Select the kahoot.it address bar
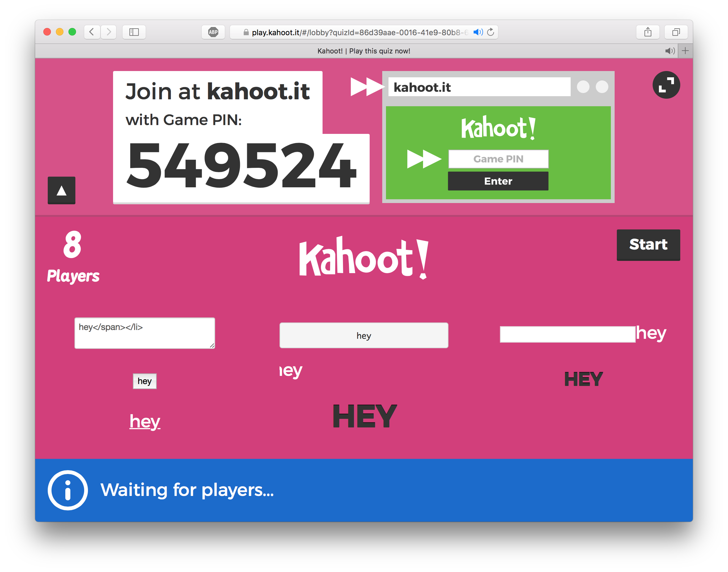 [x=485, y=88]
